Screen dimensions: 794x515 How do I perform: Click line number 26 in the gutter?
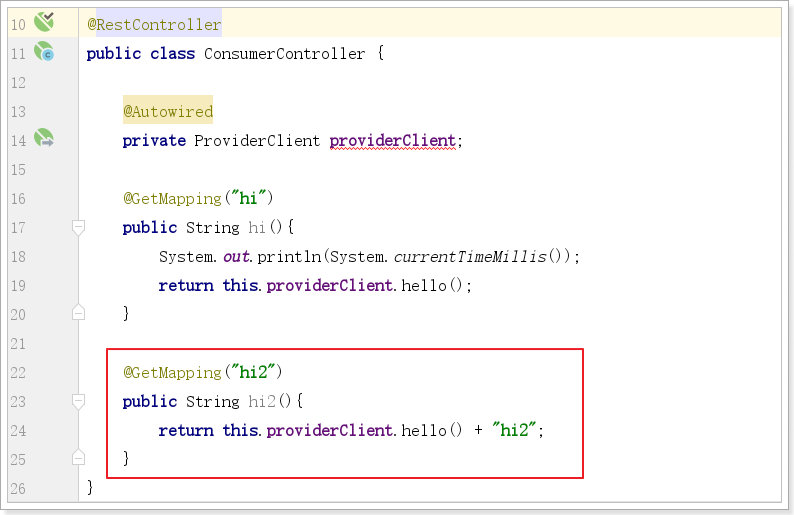pyautogui.click(x=18, y=489)
